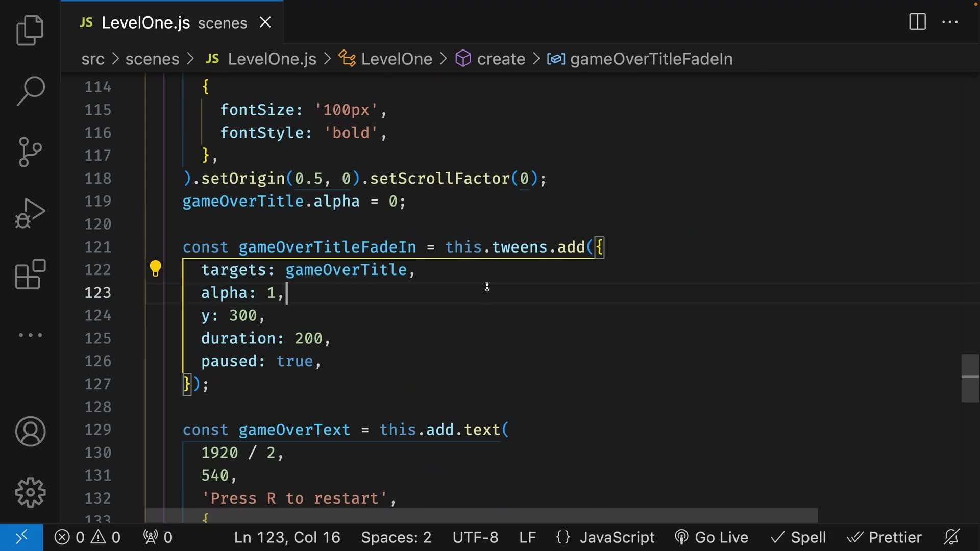Select the LevelOne.js tab
The height and width of the screenshot is (551, 980).
(145, 22)
